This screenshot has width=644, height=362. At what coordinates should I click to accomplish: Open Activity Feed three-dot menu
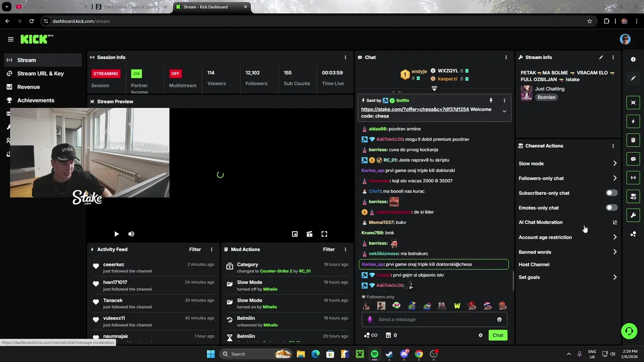tap(211, 249)
